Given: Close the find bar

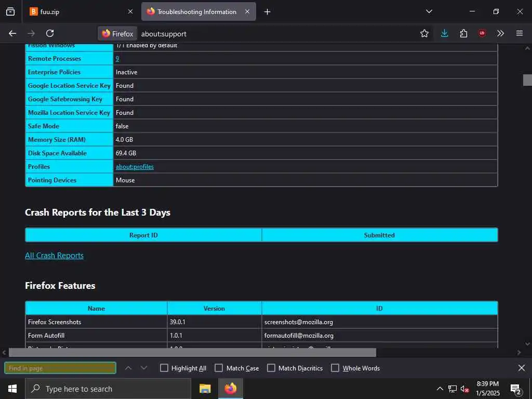Looking at the screenshot, I should [x=522, y=368].
